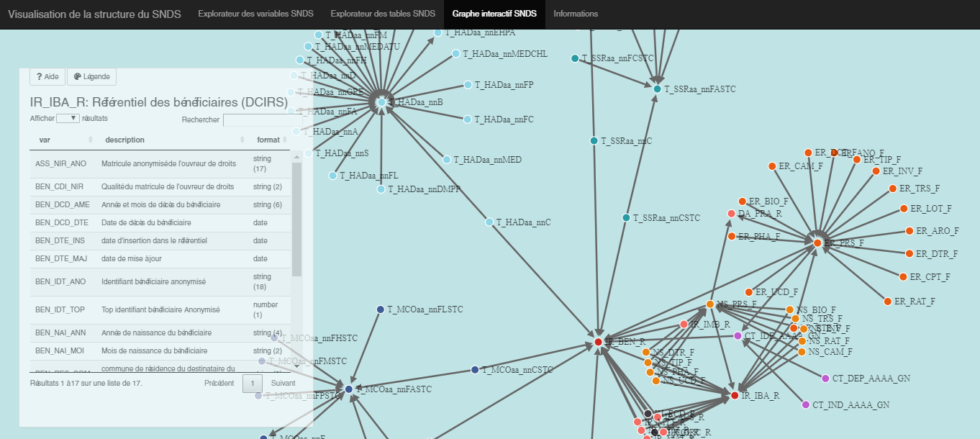Select the ER_RAT_F orange node
Viewport: 980px width, 439px height.
887,301
